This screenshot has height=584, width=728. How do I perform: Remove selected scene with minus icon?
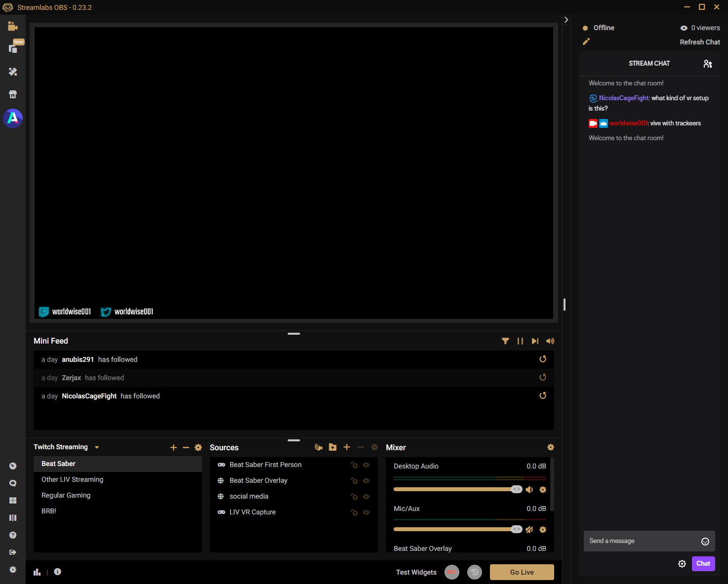coord(186,447)
